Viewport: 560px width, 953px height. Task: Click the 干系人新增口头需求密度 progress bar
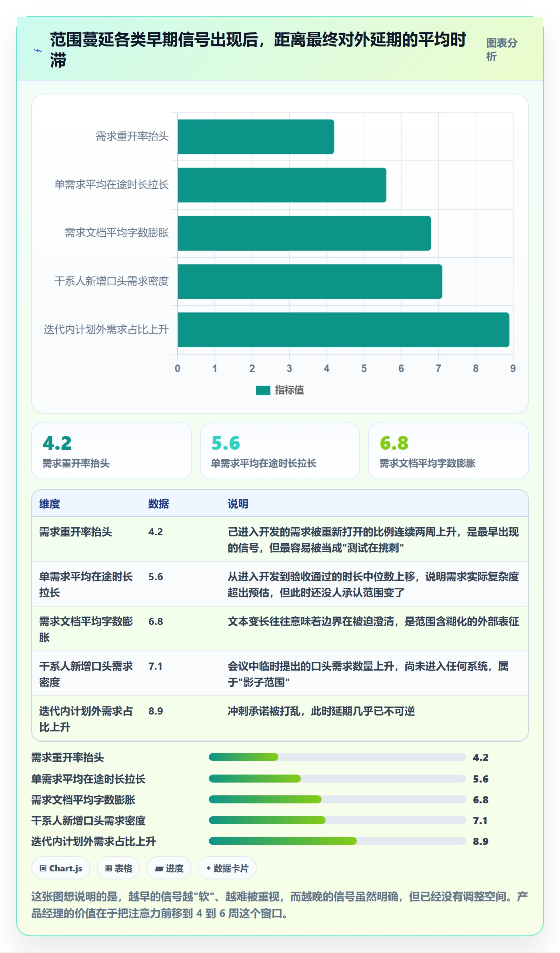[x=337, y=820]
